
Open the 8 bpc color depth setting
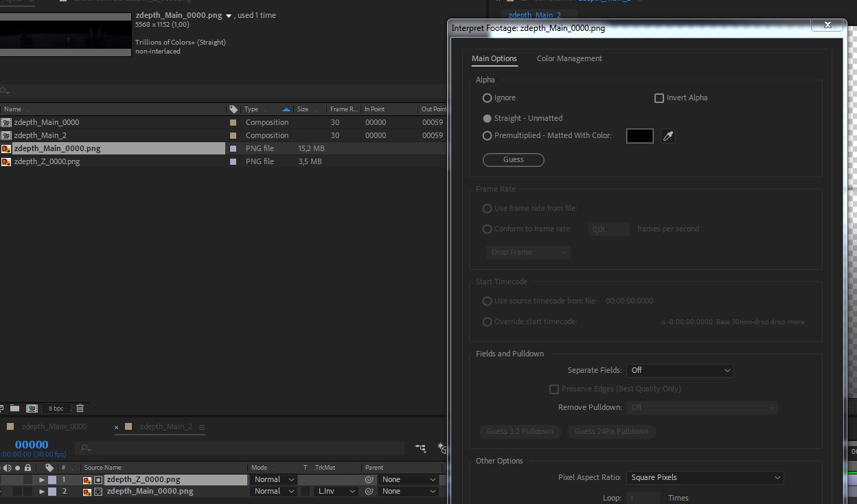pos(56,409)
